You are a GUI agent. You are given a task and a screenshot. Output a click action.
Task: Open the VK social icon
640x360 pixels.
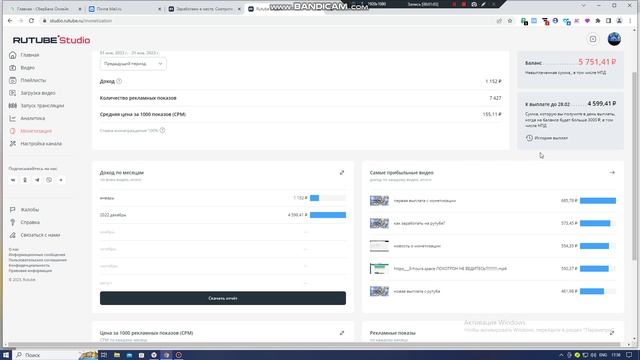tap(13, 180)
